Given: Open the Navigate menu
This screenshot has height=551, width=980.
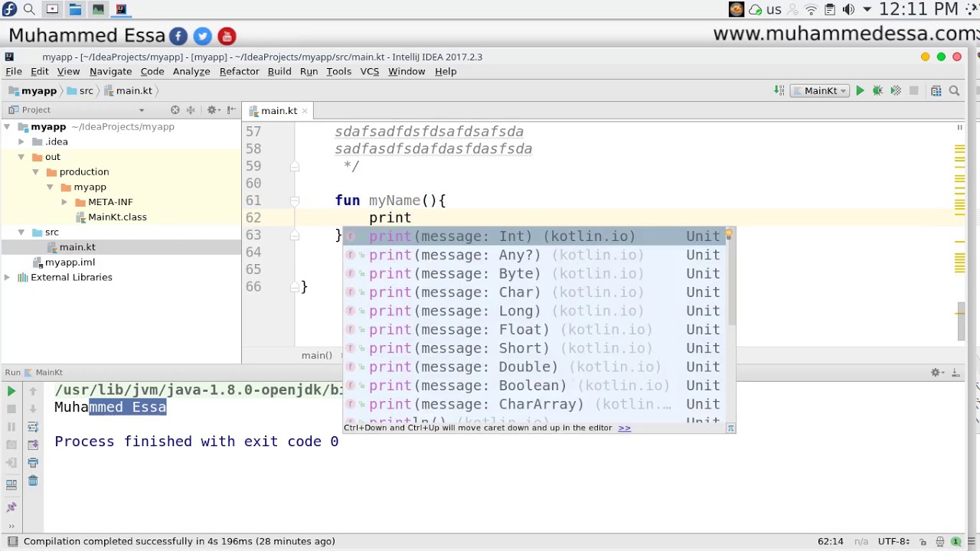Looking at the screenshot, I should click(x=110, y=71).
